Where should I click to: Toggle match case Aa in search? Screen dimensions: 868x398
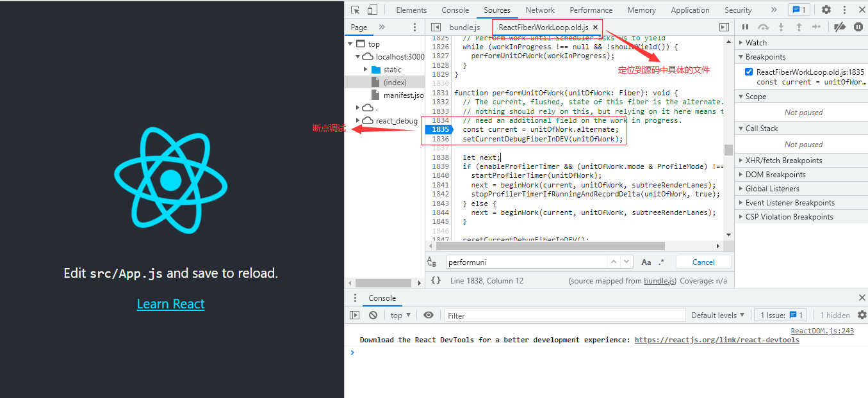pos(646,262)
